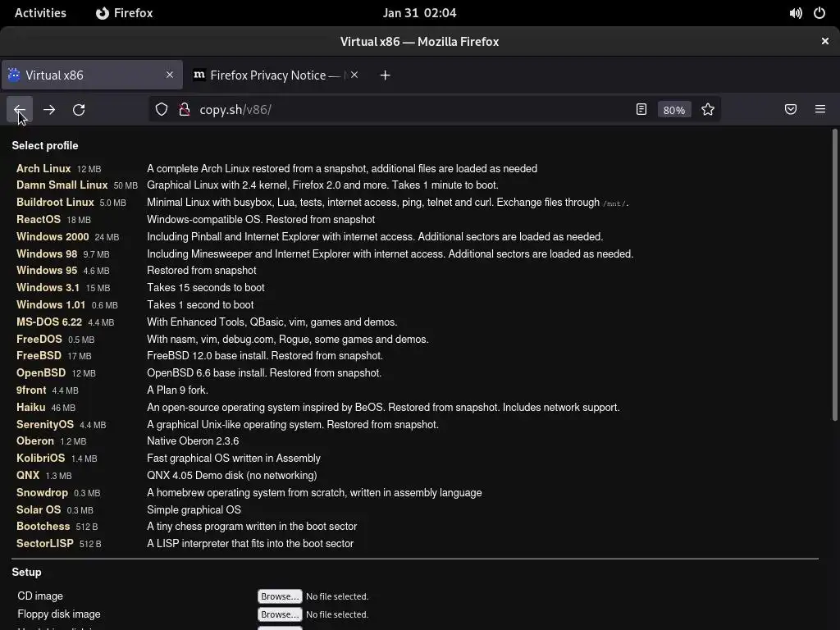
Task: Select the Solar OS profile
Action: 39,509
